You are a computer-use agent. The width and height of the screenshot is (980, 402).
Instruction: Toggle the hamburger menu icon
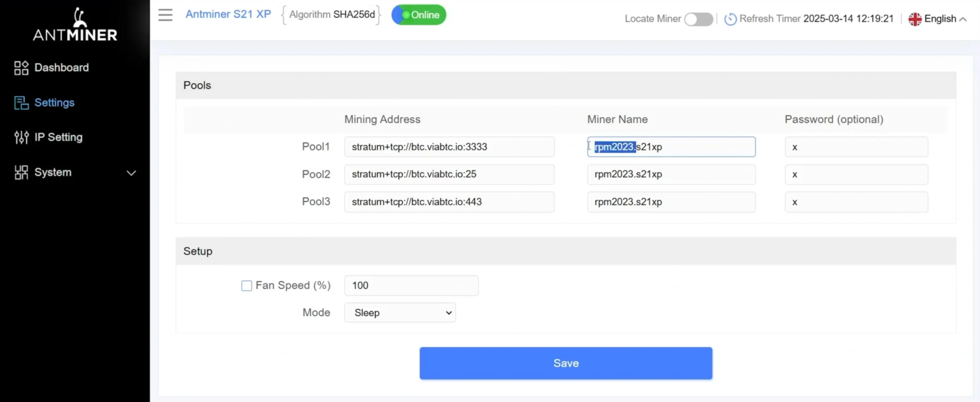[165, 15]
